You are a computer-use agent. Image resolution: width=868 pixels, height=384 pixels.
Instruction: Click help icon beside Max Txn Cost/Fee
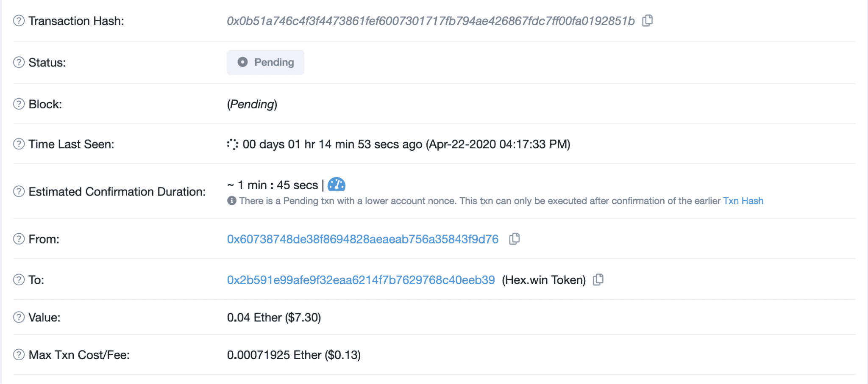click(x=19, y=354)
